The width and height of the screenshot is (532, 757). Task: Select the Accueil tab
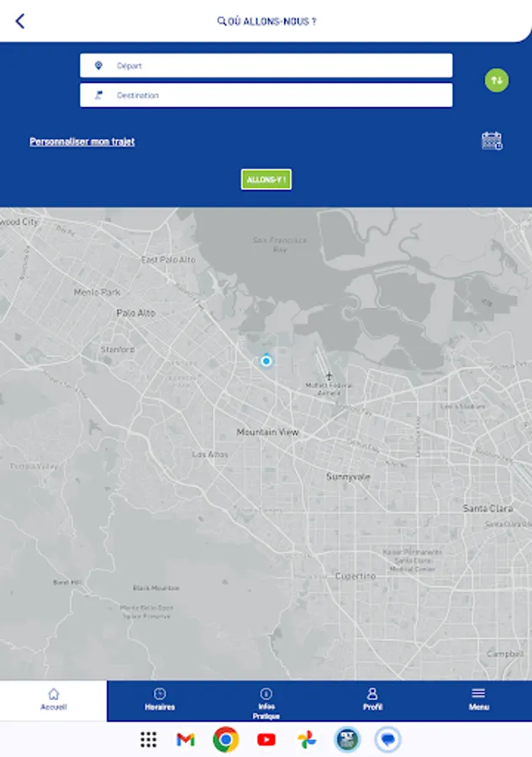[54, 701]
